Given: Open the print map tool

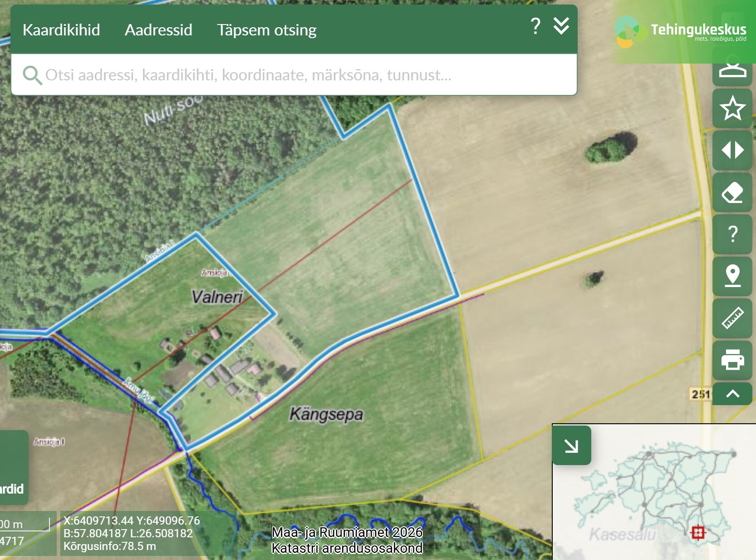Looking at the screenshot, I should click(732, 360).
